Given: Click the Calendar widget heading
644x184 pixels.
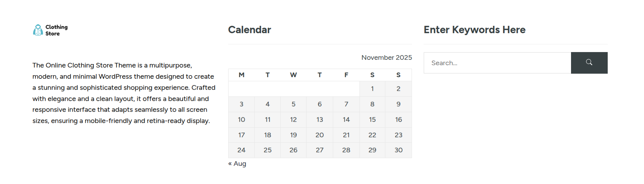Looking at the screenshot, I should [x=249, y=30].
